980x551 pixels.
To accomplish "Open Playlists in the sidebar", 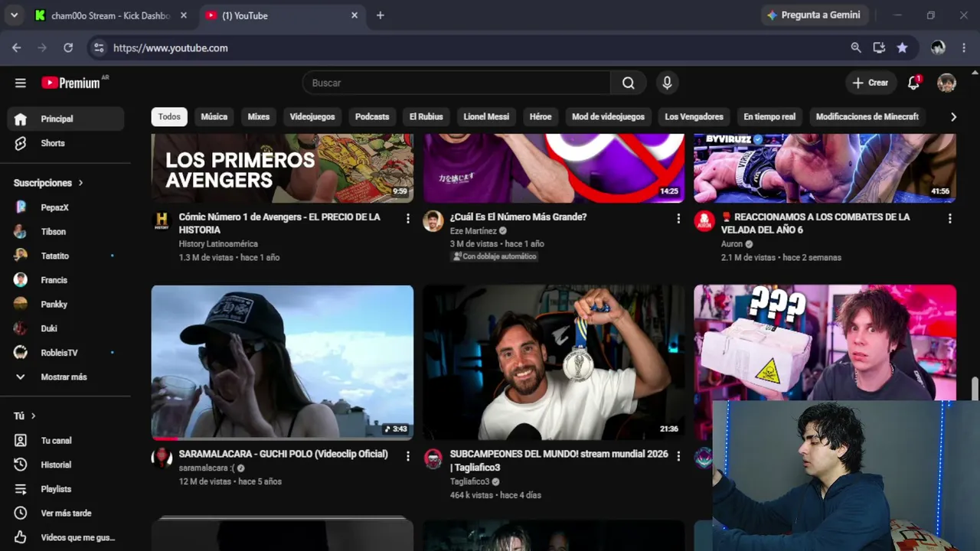I will pyautogui.click(x=66, y=489).
